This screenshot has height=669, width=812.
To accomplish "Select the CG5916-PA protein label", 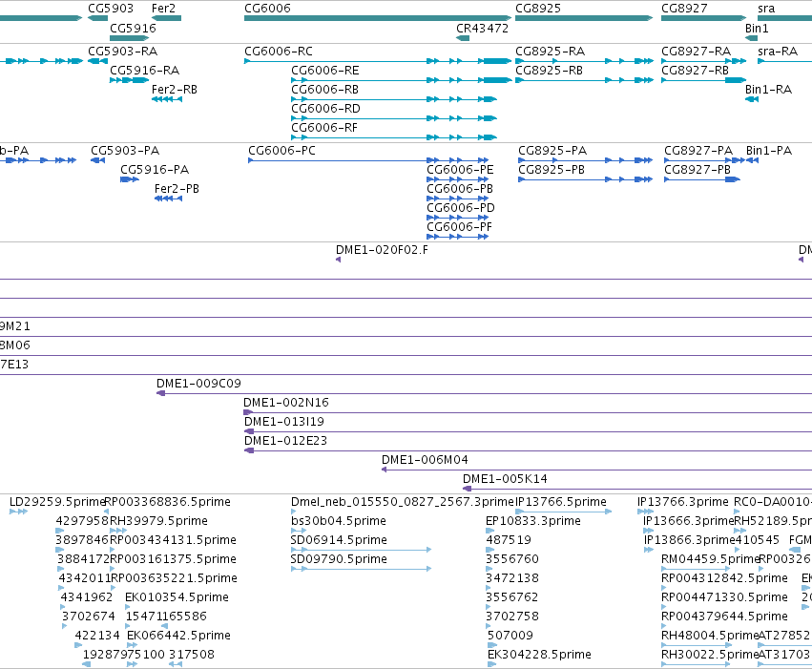I will 155,170.
